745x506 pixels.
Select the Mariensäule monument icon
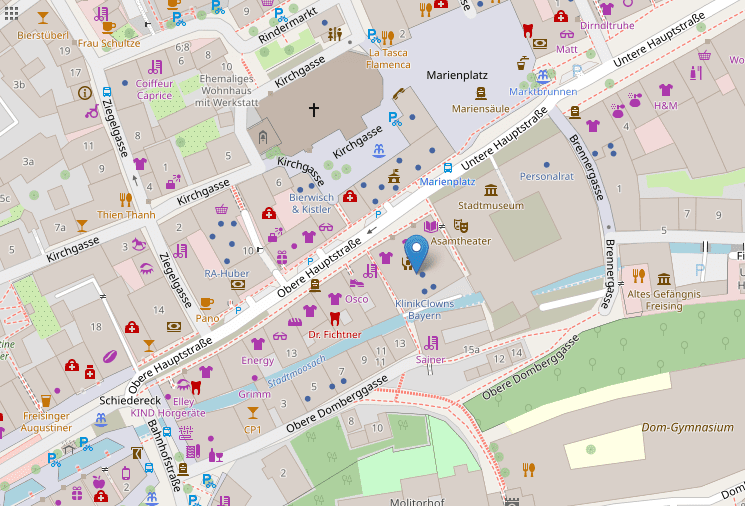click(476, 92)
